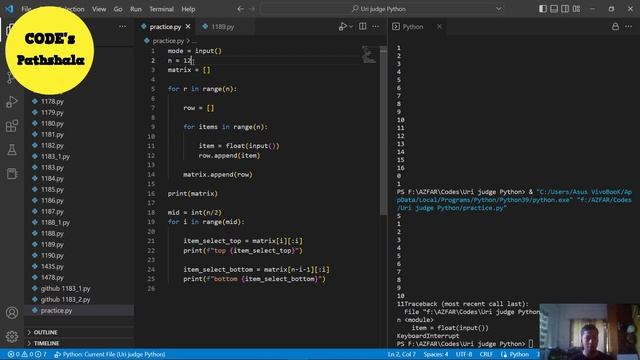
Task: Open terminal panel more actions ellipsis
Action: click(629, 27)
